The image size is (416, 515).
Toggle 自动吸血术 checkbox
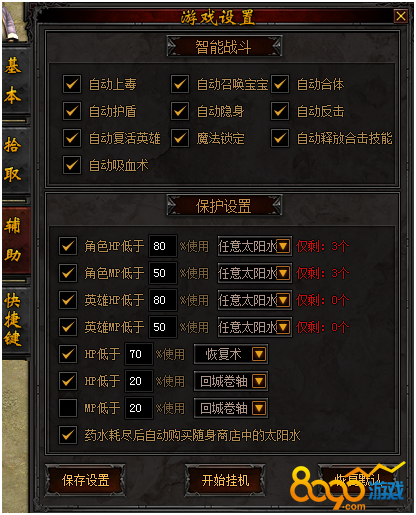coord(72,165)
